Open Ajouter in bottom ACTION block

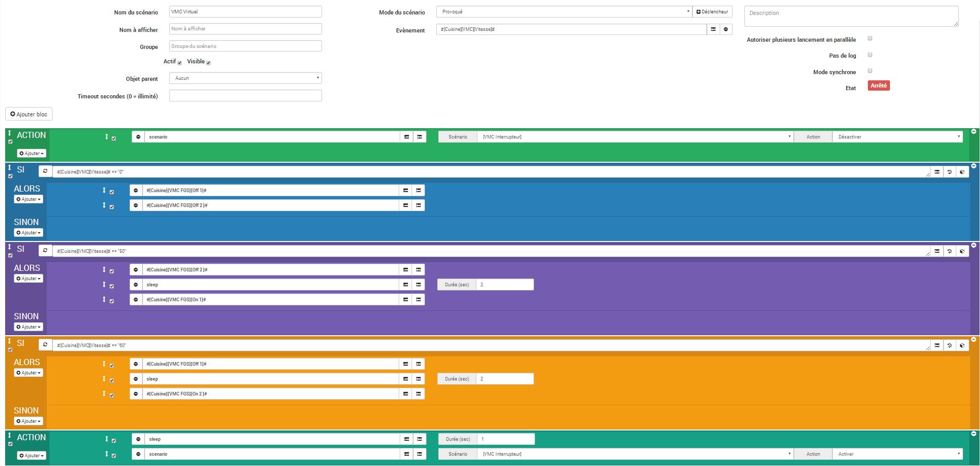[x=31, y=456]
